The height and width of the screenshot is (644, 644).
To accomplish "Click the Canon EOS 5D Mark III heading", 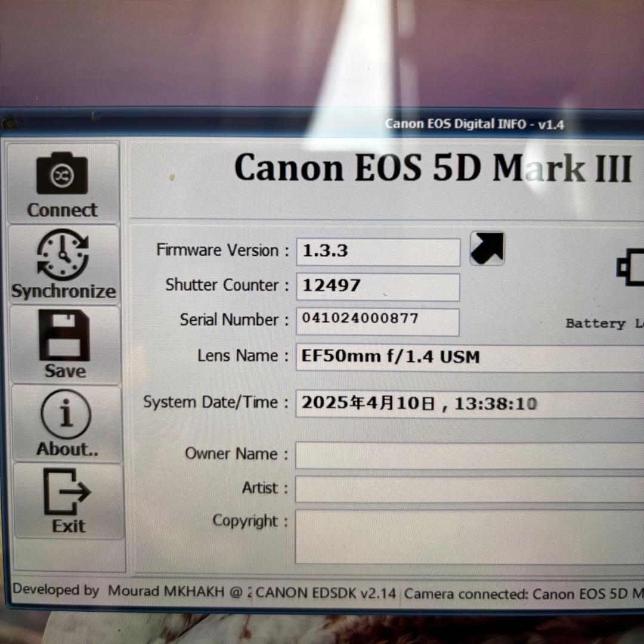I will [434, 169].
